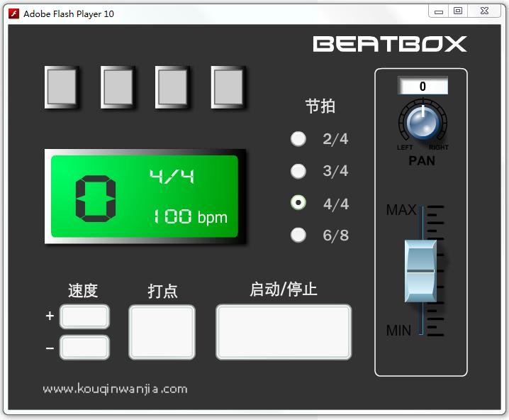509x420 pixels.
Task: Click the volume fader handle
Action: click(x=420, y=271)
